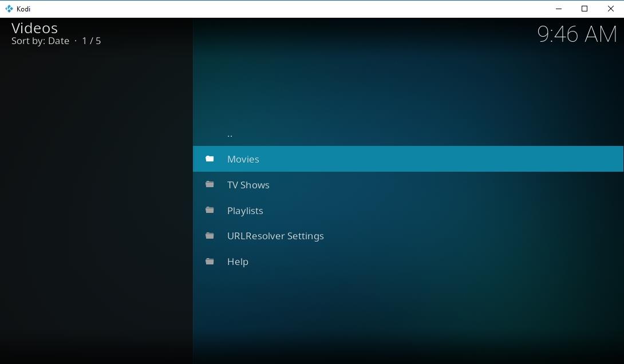Open the Playlists item
Viewport: 624px width, 364px height.
pyautogui.click(x=245, y=211)
